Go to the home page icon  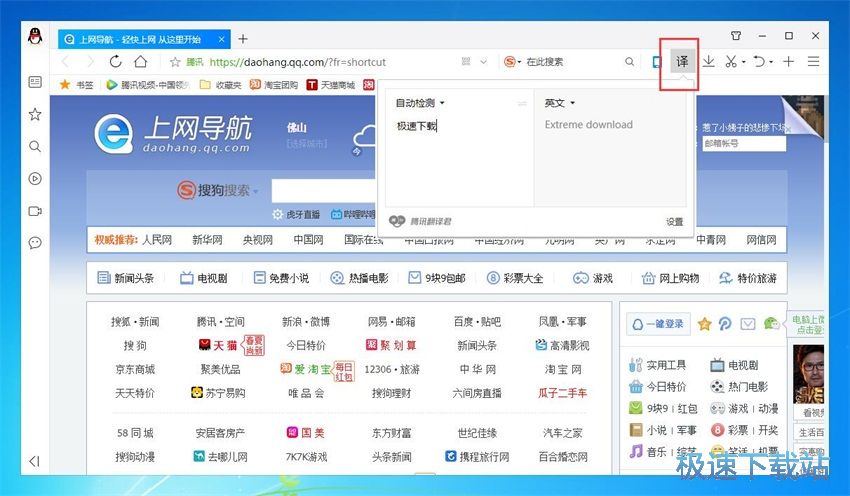coord(141,61)
